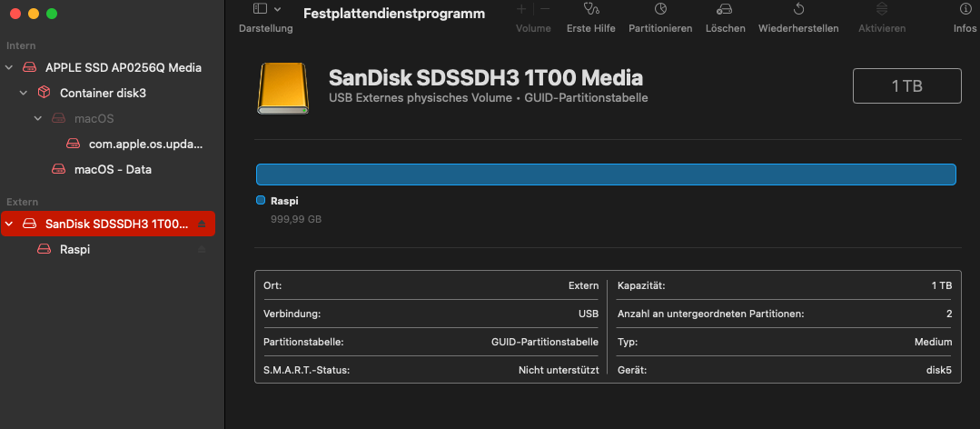The height and width of the screenshot is (429, 980).
Task: Open the Partitionieren pie chart tool
Action: [660, 10]
